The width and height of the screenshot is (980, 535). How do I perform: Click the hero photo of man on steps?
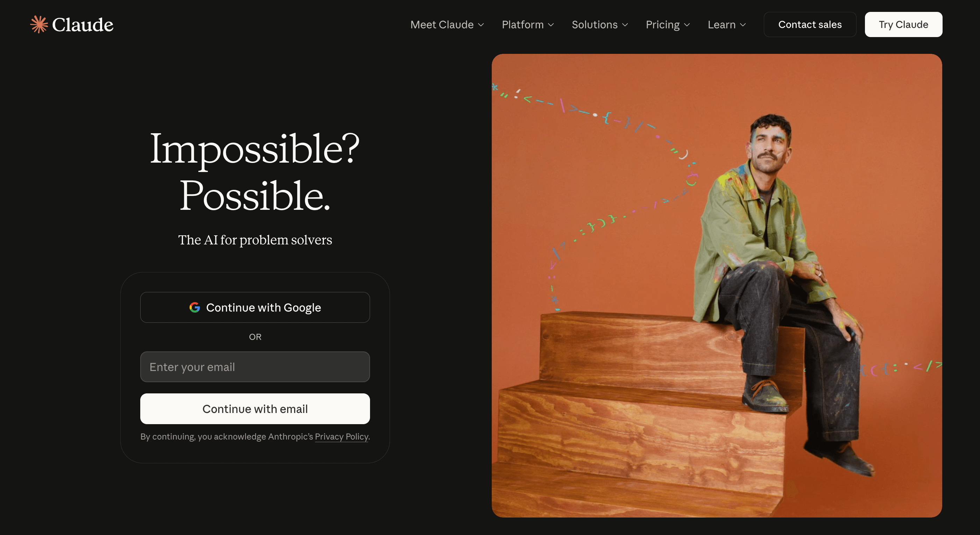717,285
